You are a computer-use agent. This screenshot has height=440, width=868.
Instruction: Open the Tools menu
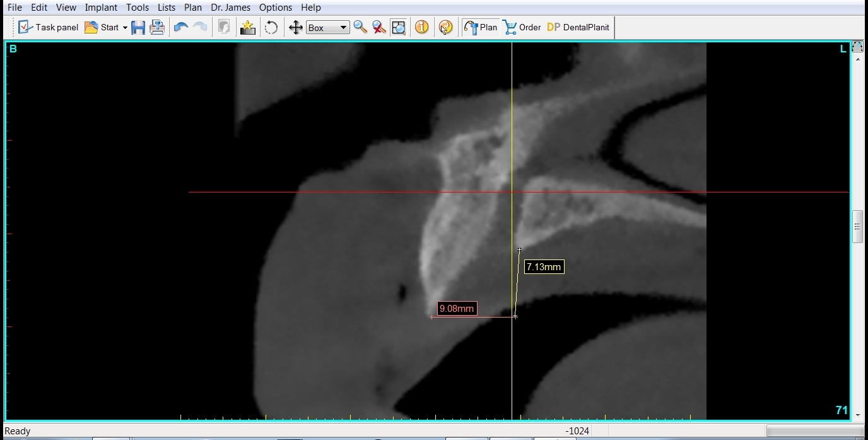(138, 8)
